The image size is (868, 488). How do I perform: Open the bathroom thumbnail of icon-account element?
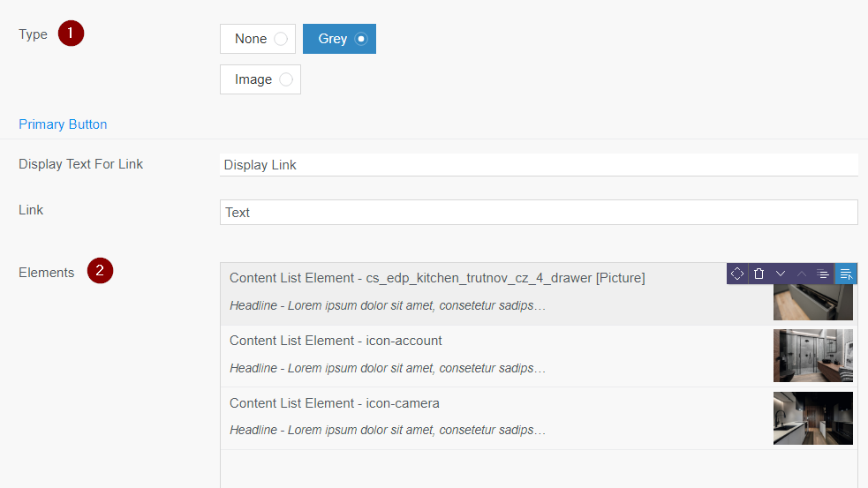pyautogui.click(x=812, y=356)
